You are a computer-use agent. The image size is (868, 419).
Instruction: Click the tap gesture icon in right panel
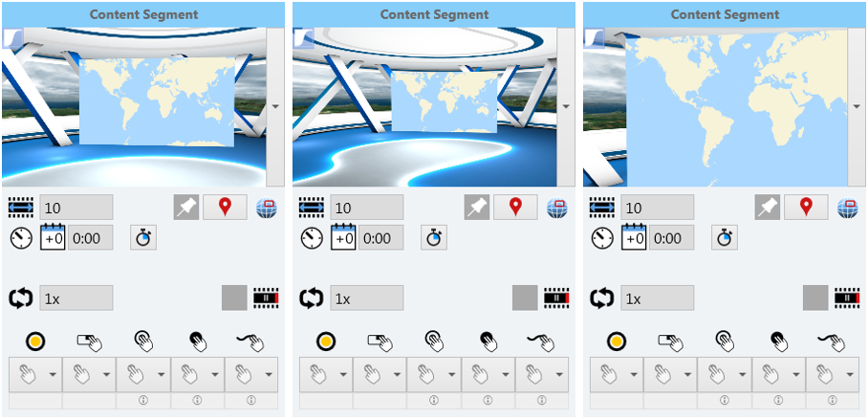pos(725,341)
